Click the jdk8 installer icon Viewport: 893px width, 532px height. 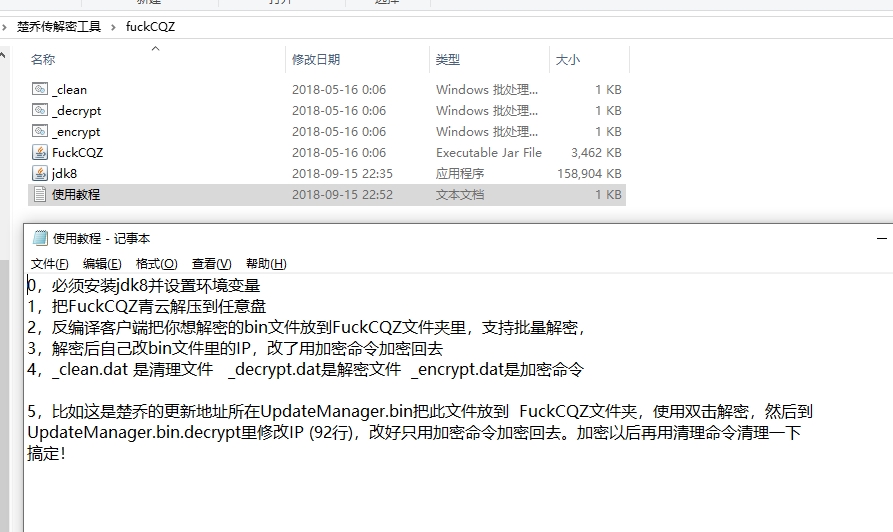[40, 173]
